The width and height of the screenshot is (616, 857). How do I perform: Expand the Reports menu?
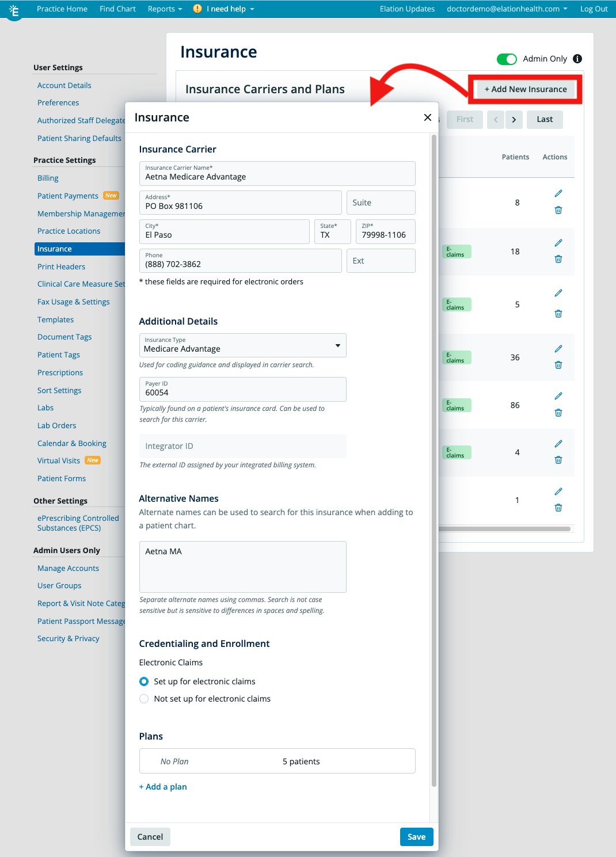(164, 9)
